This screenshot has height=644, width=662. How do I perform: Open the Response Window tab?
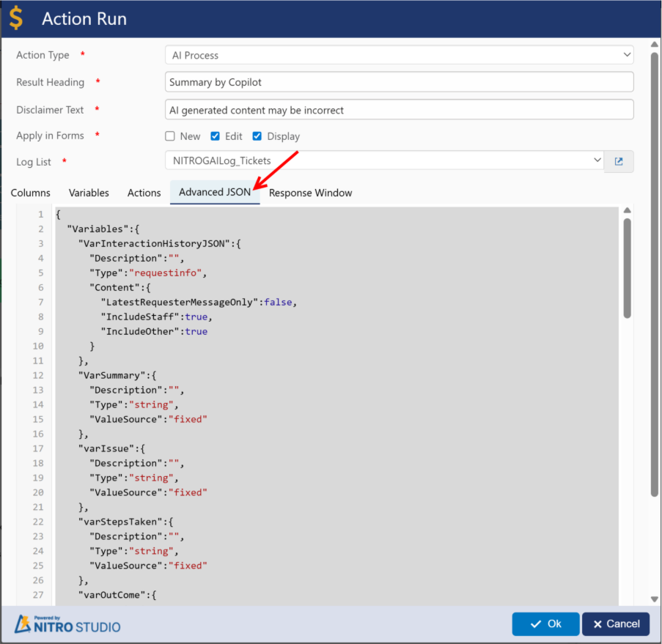click(310, 193)
